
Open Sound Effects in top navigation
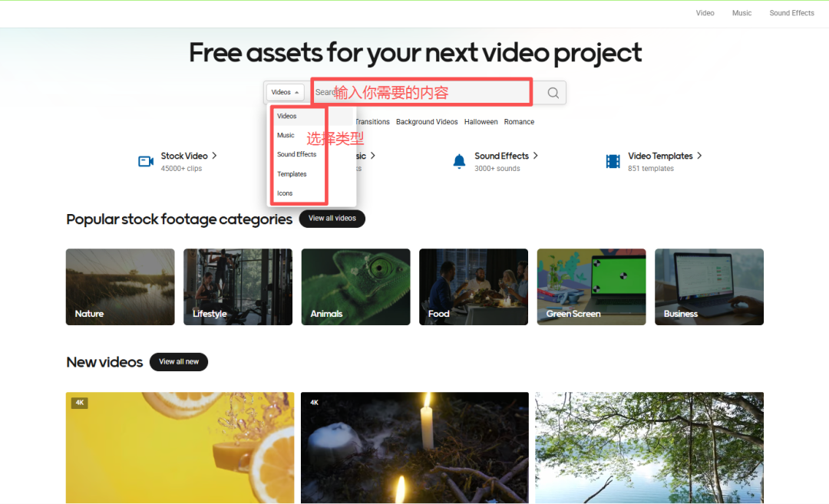pyautogui.click(x=791, y=13)
